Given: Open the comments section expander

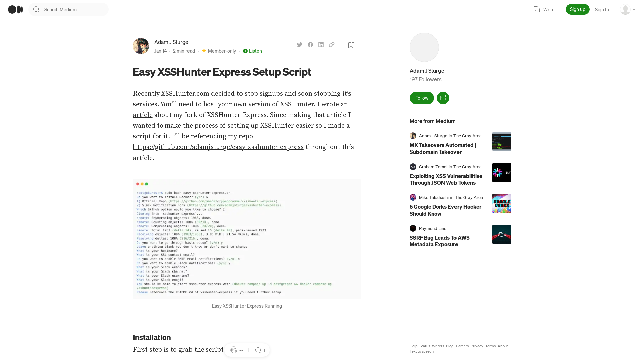Looking at the screenshot, I should tap(259, 350).
